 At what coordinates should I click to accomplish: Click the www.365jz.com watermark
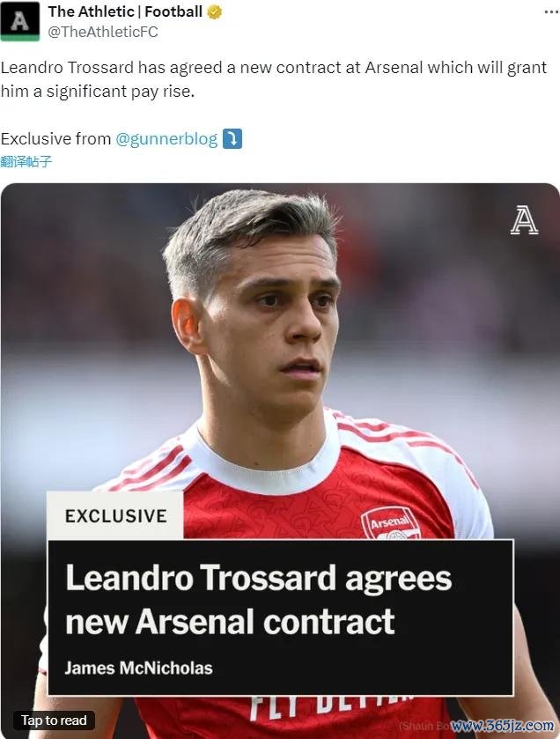pos(502,726)
